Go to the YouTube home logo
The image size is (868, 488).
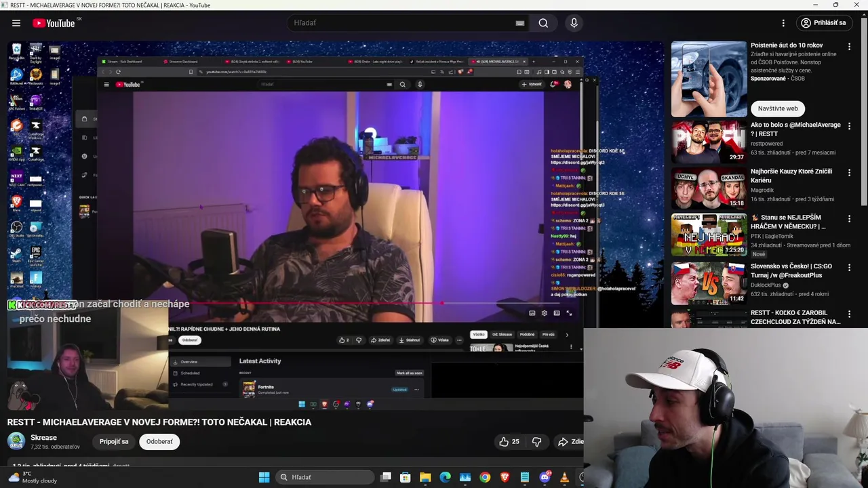tap(54, 23)
